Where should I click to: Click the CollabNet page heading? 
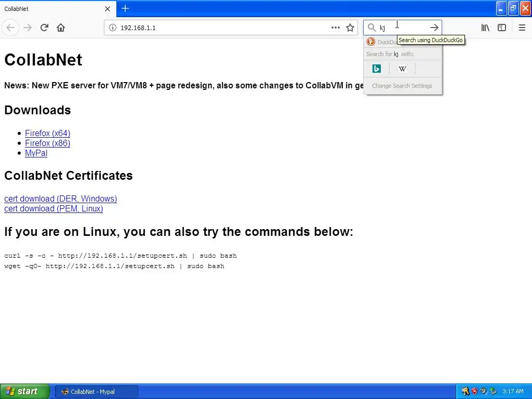43,60
